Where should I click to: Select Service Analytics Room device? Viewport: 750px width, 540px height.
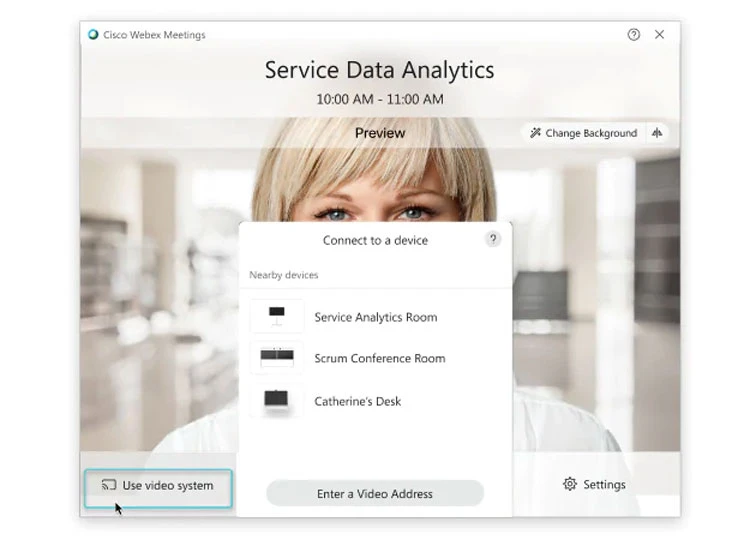click(375, 317)
